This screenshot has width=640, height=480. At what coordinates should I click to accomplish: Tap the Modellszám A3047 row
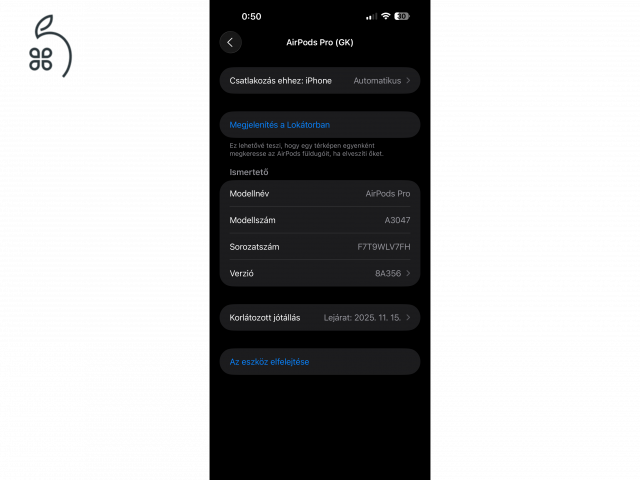[x=320, y=220]
